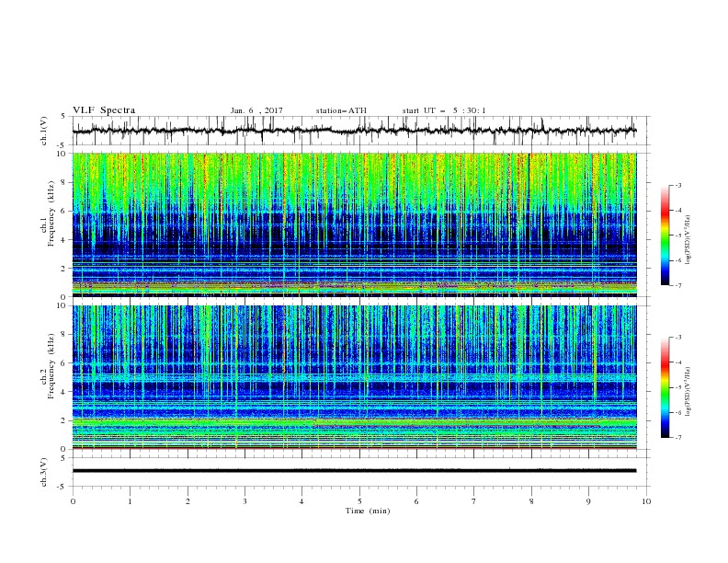Select the date "Jan. 6 , 2017"
Screen dimensions: 728x563
(x=256, y=110)
